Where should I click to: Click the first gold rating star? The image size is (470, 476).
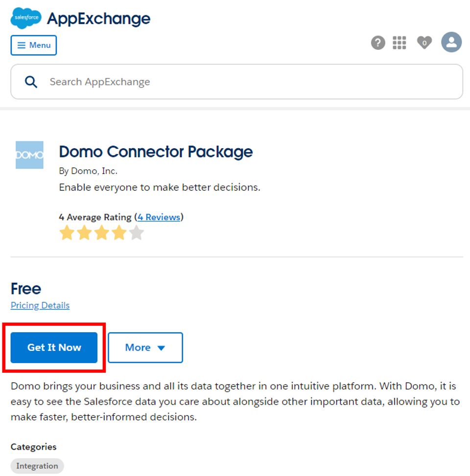coord(67,233)
